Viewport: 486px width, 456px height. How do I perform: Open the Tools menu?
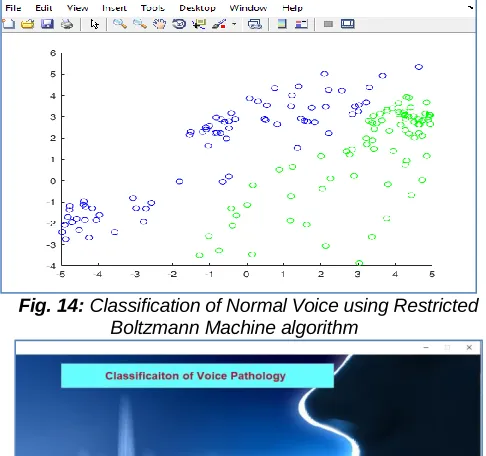tap(153, 8)
